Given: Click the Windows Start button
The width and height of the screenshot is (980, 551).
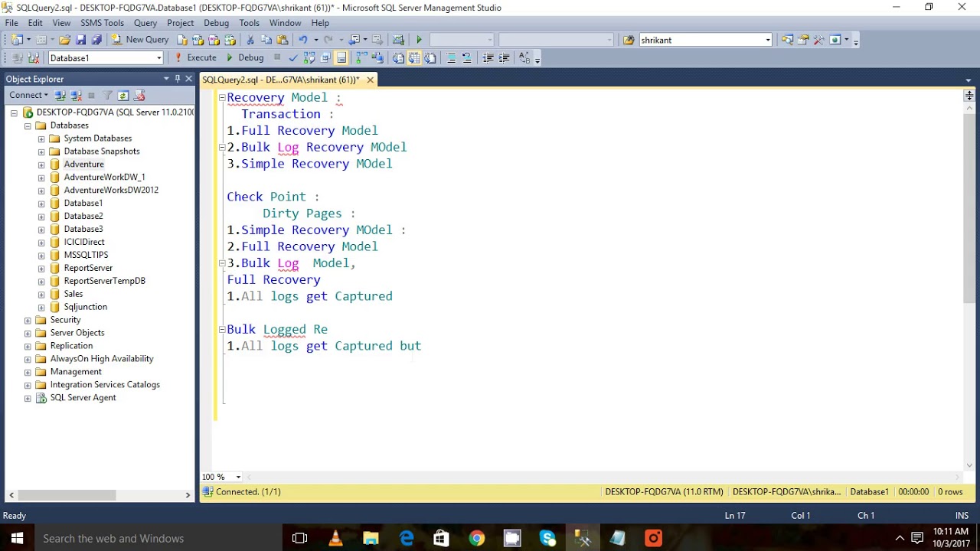Looking at the screenshot, I should [17, 538].
